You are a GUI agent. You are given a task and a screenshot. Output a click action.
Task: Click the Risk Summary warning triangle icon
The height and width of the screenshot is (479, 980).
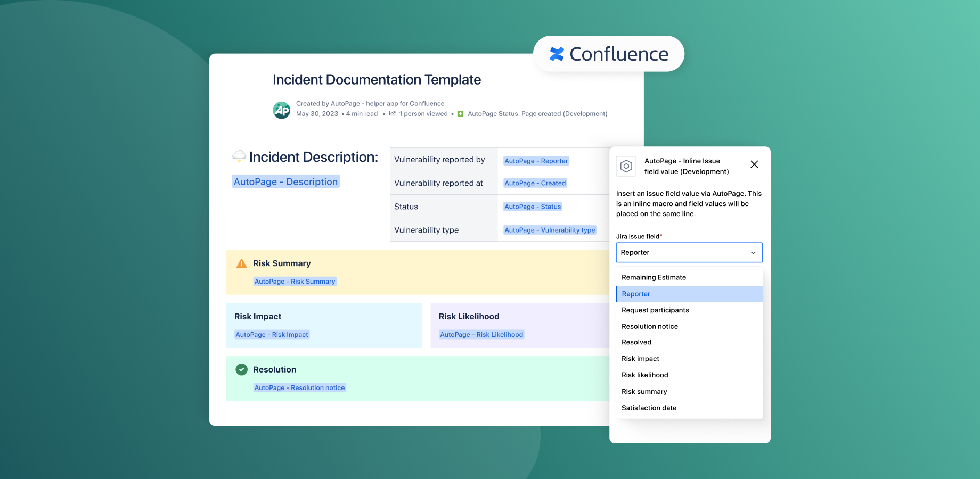[x=241, y=263]
